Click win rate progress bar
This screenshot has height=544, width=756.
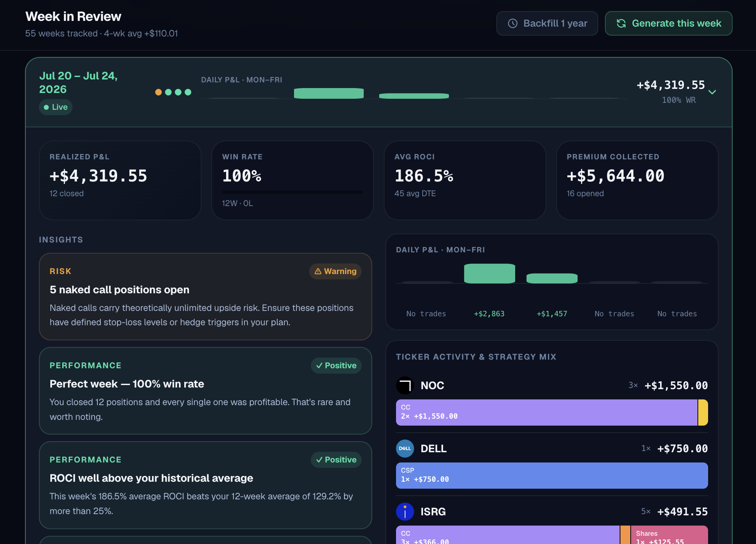click(x=292, y=192)
